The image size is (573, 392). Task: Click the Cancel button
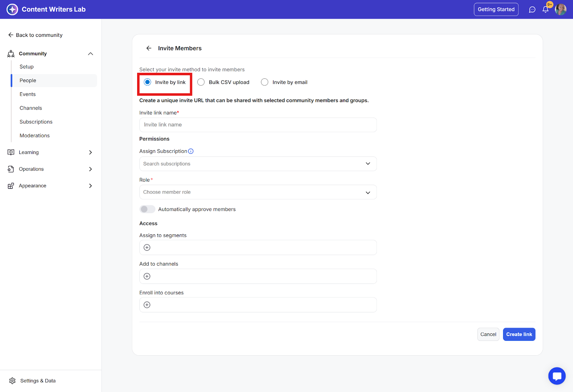(x=488, y=334)
